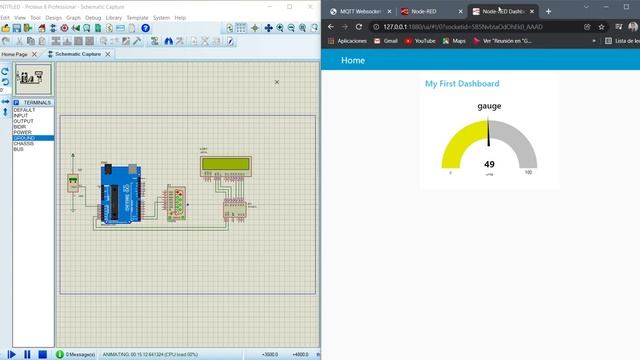This screenshot has width=640, height=360.
Task: Bookmark this page with star icon
Action: point(601,27)
